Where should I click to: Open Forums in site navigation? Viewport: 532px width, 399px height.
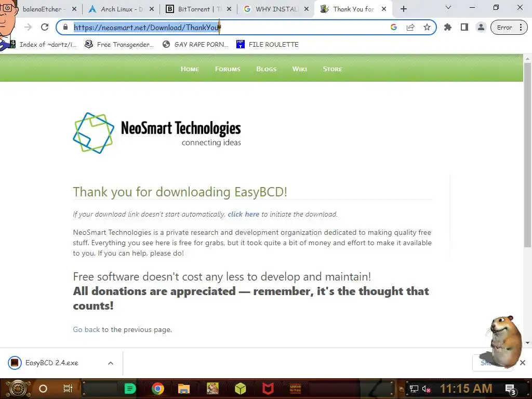(x=228, y=69)
